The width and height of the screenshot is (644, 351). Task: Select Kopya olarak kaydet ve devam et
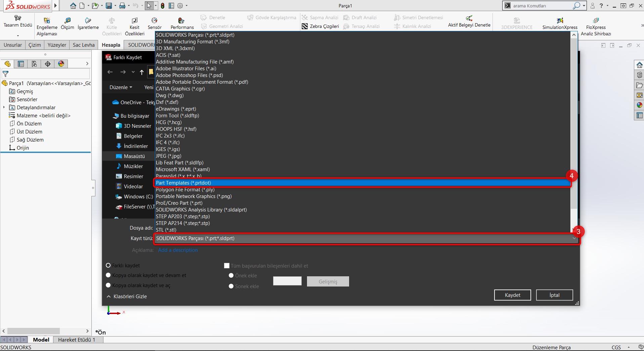click(x=108, y=275)
